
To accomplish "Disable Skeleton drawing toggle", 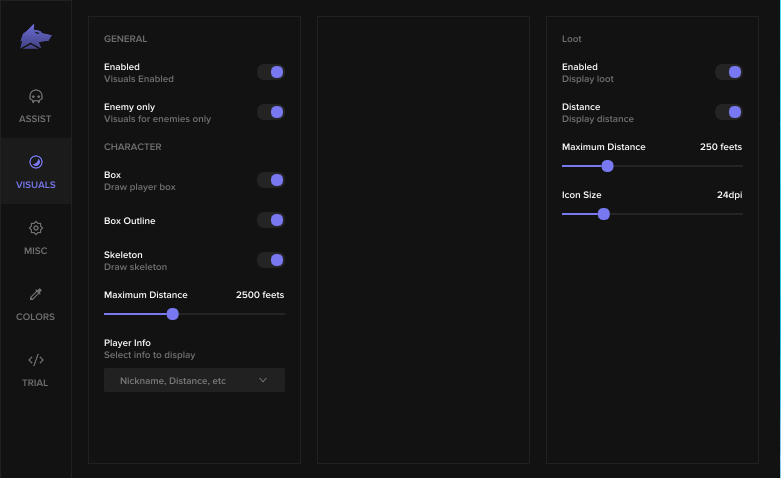I will [271, 260].
